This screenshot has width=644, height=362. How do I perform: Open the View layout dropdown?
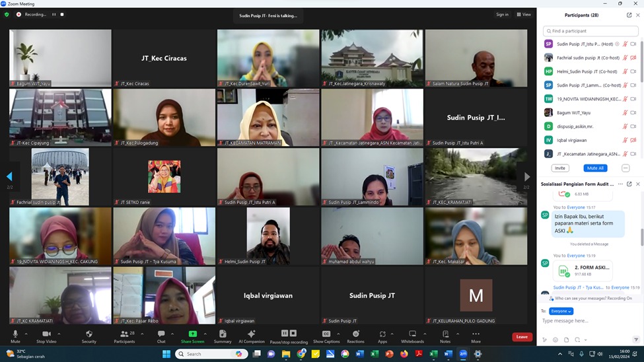524,15
